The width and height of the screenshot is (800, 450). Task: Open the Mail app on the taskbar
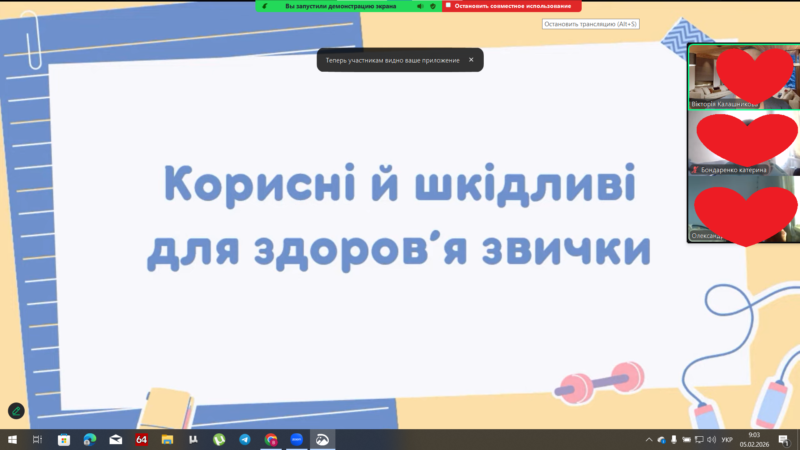click(115, 439)
